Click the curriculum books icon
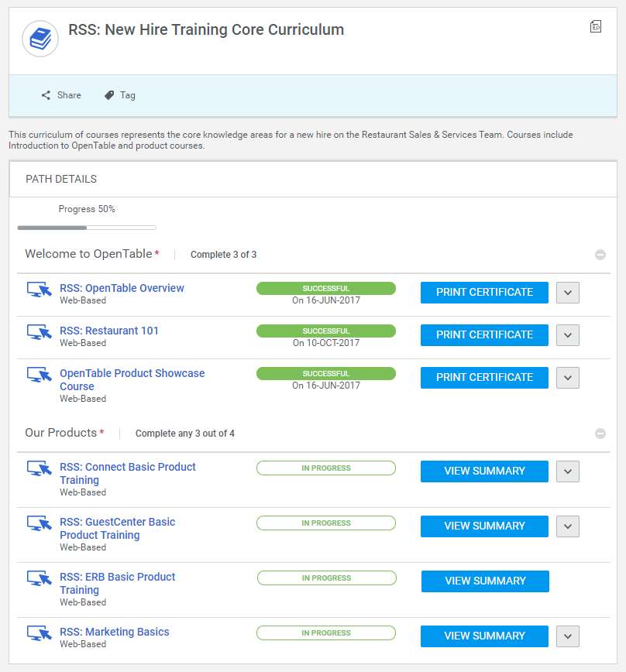The width and height of the screenshot is (626, 672). pos(40,39)
